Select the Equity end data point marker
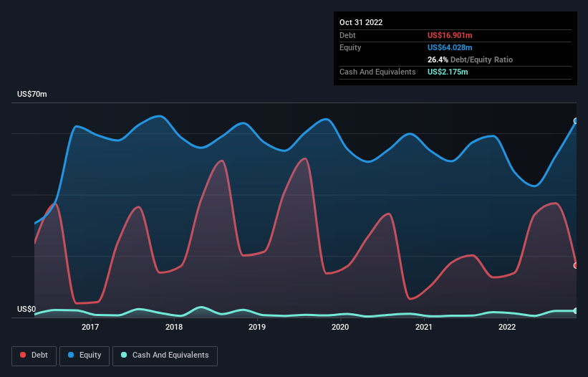 (x=576, y=121)
